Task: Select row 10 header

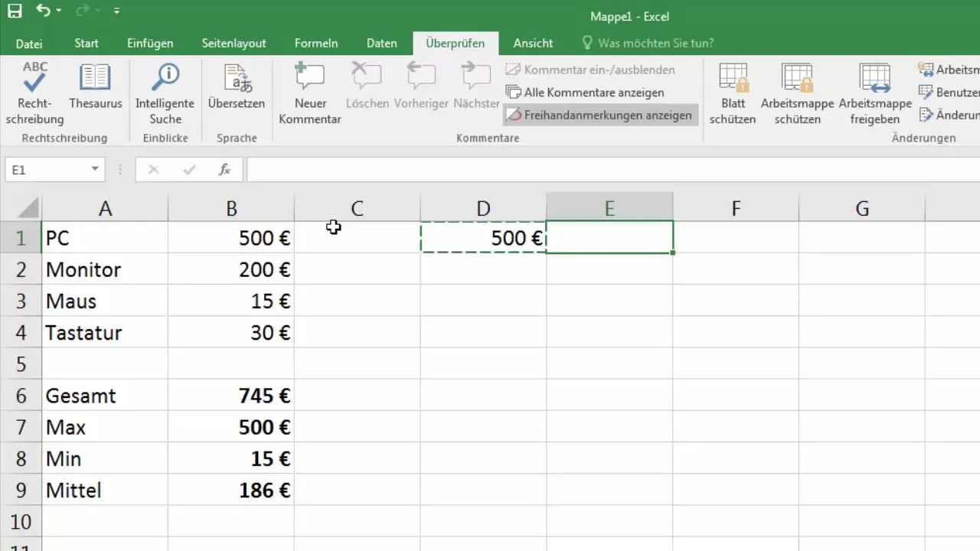Action: tap(21, 521)
